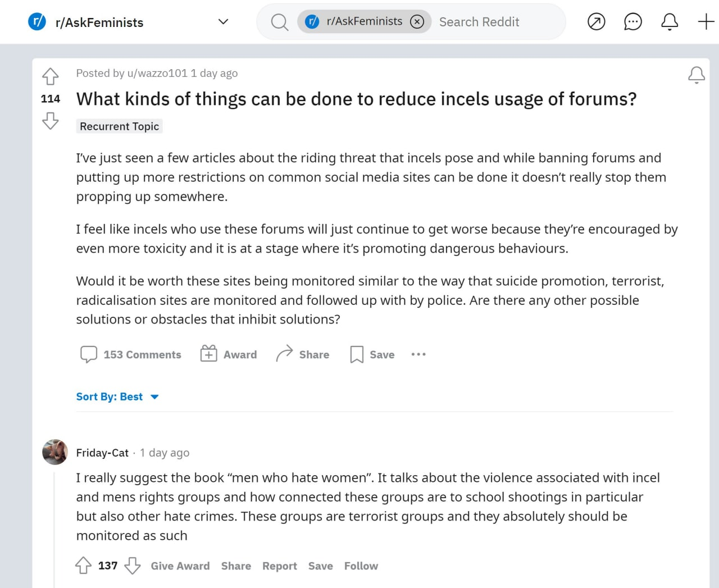Upvote the incels forums post

point(51,76)
